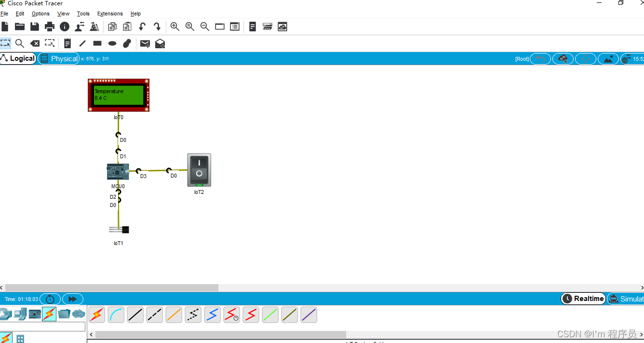This screenshot has height=343, width=644.
Task: Add a Complex PDU open envelope
Action: coord(160,43)
